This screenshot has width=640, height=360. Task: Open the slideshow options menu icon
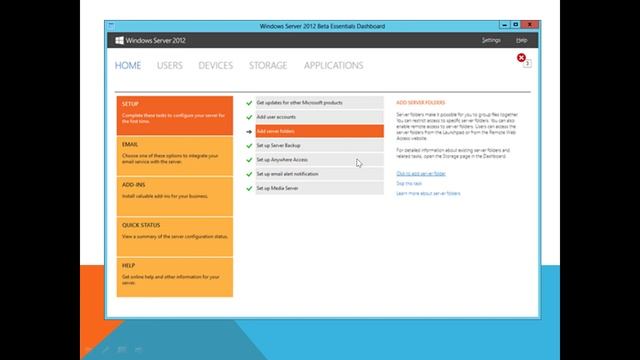click(138, 349)
